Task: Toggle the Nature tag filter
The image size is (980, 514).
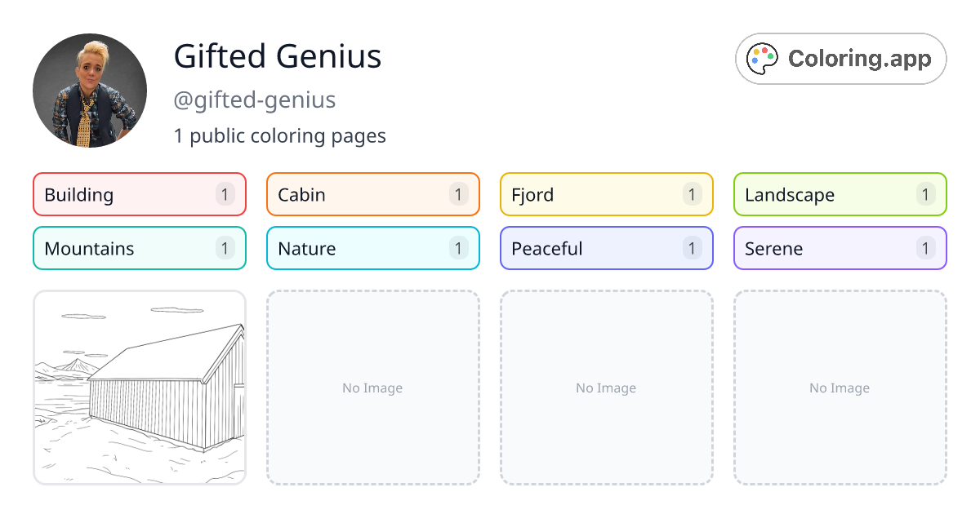Action: point(372,248)
